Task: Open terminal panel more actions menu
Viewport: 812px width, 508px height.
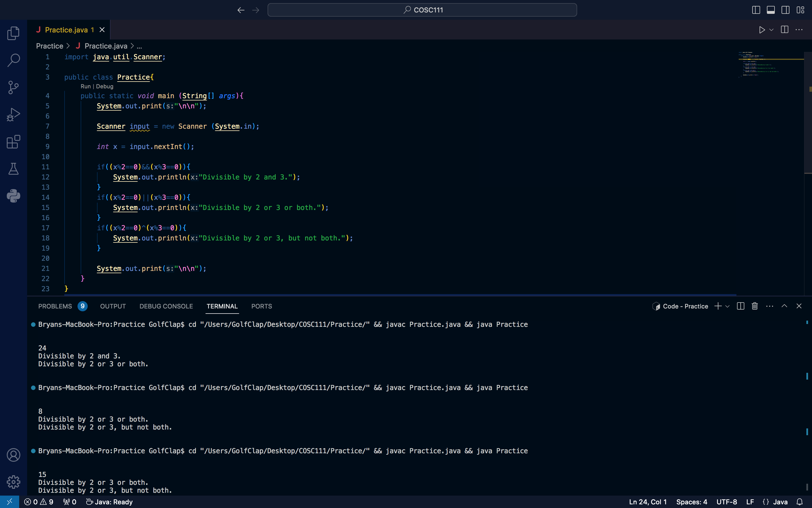Action: 770,306
